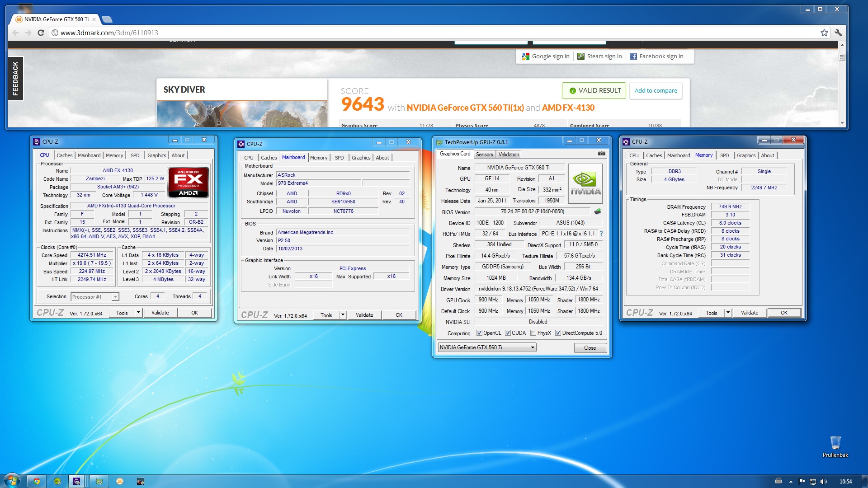Click the Show desktop strip beside the clock
The width and height of the screenshot is (868, 488).
click(864, 481)
